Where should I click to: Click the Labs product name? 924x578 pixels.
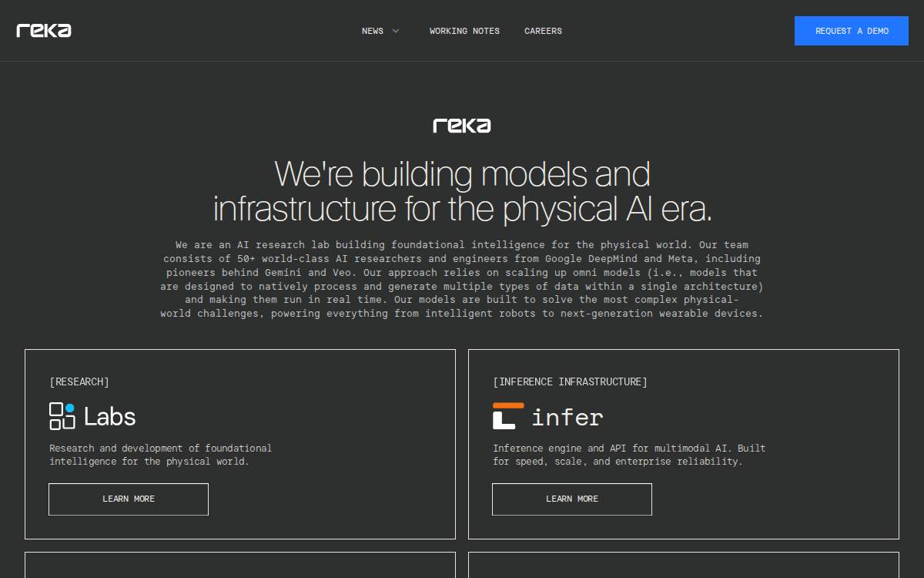point(109,417)
